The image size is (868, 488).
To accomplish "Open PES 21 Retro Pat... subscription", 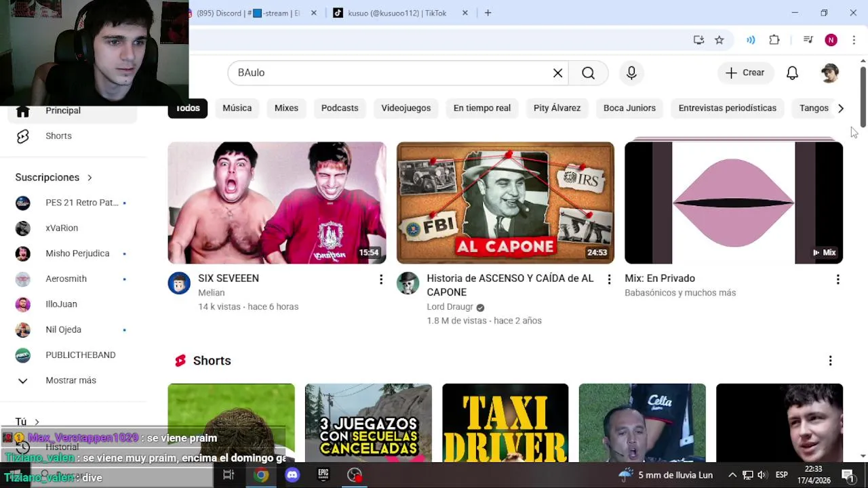I will click(x=72, y=203).
